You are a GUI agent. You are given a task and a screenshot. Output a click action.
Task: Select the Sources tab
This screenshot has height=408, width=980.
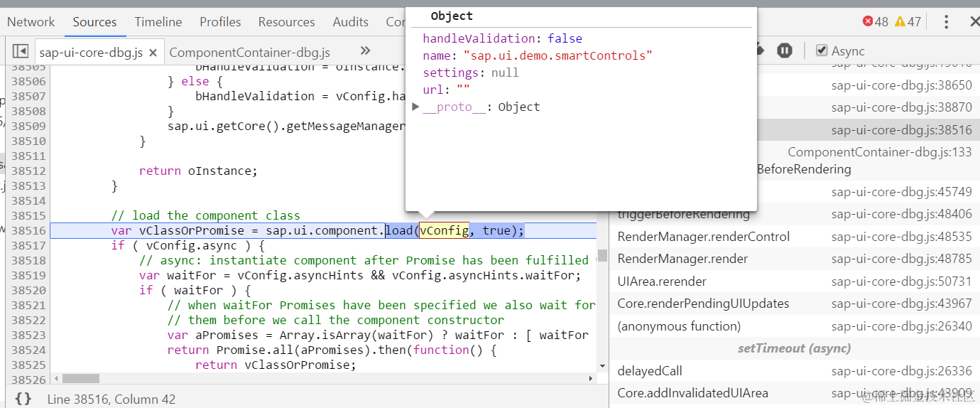[94, 22]
